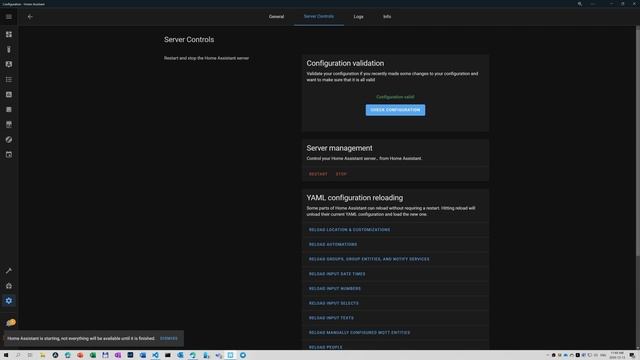The image size is (640, 360).
Task: Reload Manually Configured MQTT Entities
Action: [x=359, y=333]
